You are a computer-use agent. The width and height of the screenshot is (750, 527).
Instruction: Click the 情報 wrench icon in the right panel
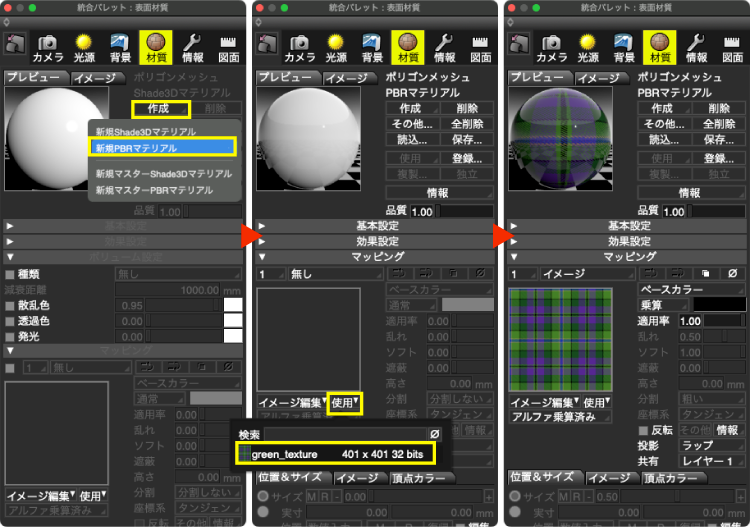(696, 46)
